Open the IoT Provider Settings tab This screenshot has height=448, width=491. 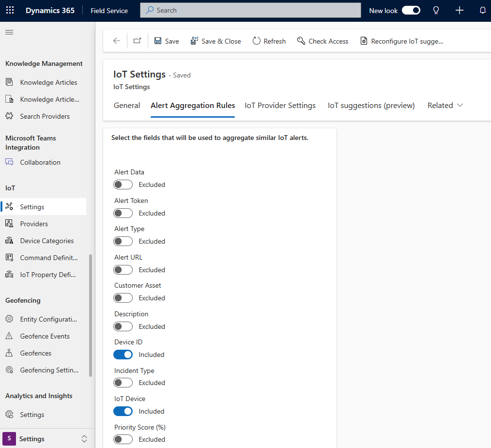click(x=280, y=106)
